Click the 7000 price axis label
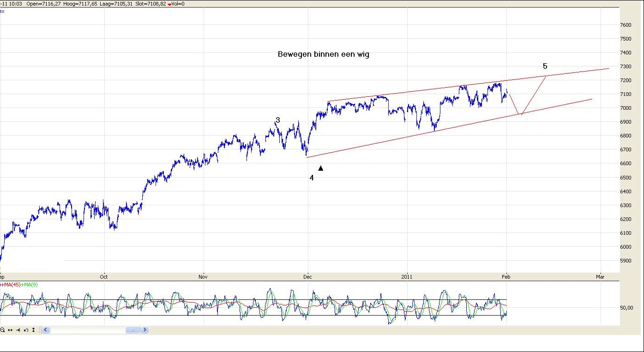 tap(626, 108)
